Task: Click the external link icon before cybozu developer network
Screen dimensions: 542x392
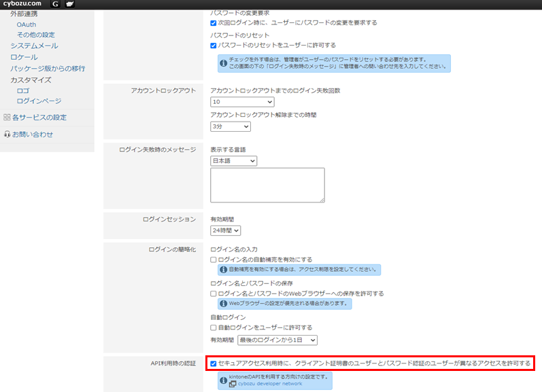Action: [232, 384]
